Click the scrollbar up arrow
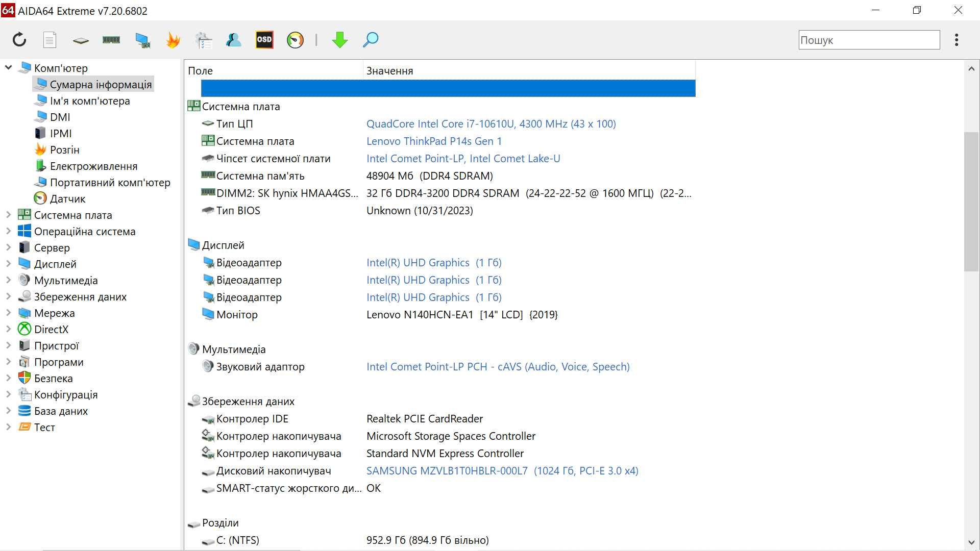The height and width of the screenshot is (551, 980). pos(971,69)
